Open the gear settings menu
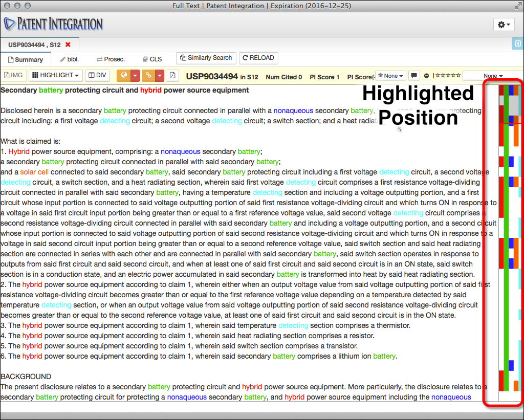The width and height of the screenshot is (524, 420). click(x=504, y=25)
